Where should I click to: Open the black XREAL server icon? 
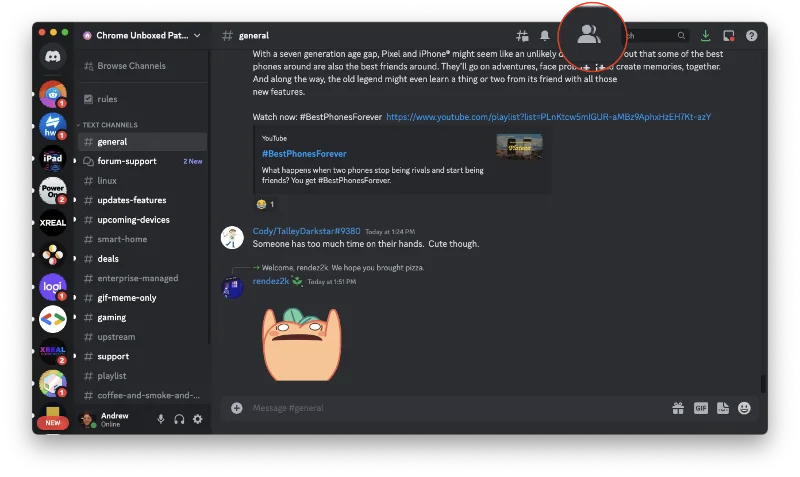tap(53, 222)
